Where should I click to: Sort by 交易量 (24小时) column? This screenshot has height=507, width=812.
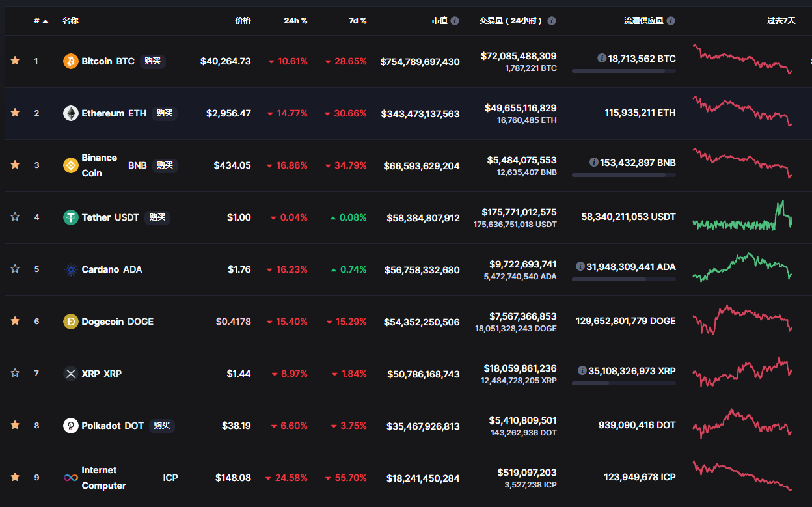tap(511, 21)
